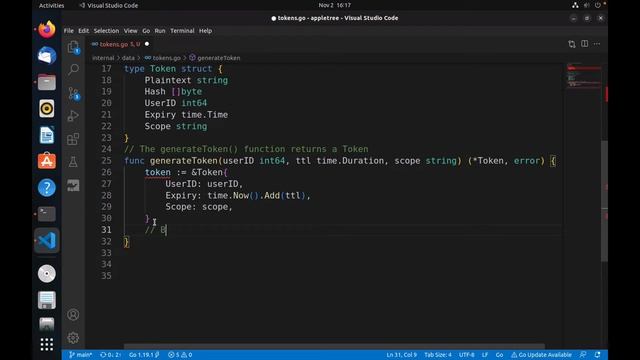Click the data breadcrumb segment

128,58
